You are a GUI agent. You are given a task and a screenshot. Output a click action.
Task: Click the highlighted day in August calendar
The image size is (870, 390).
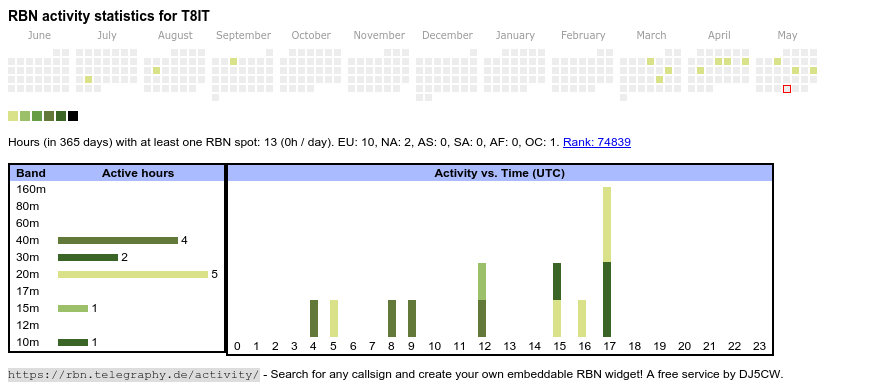[156, 70]
